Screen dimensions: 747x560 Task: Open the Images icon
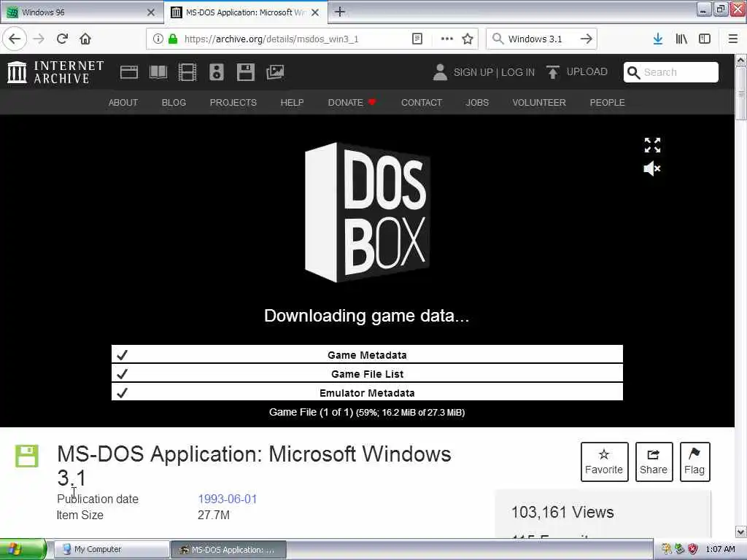(x=275, y=72)
